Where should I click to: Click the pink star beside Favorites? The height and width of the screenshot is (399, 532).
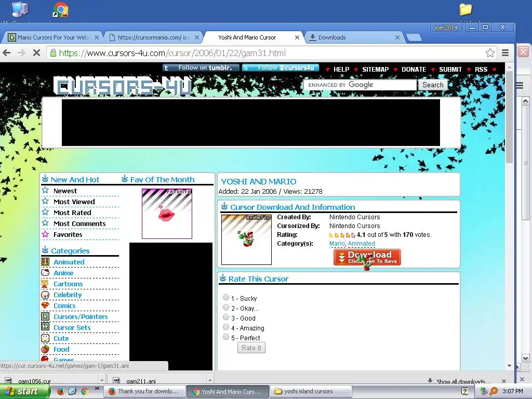tap(45, 233)
